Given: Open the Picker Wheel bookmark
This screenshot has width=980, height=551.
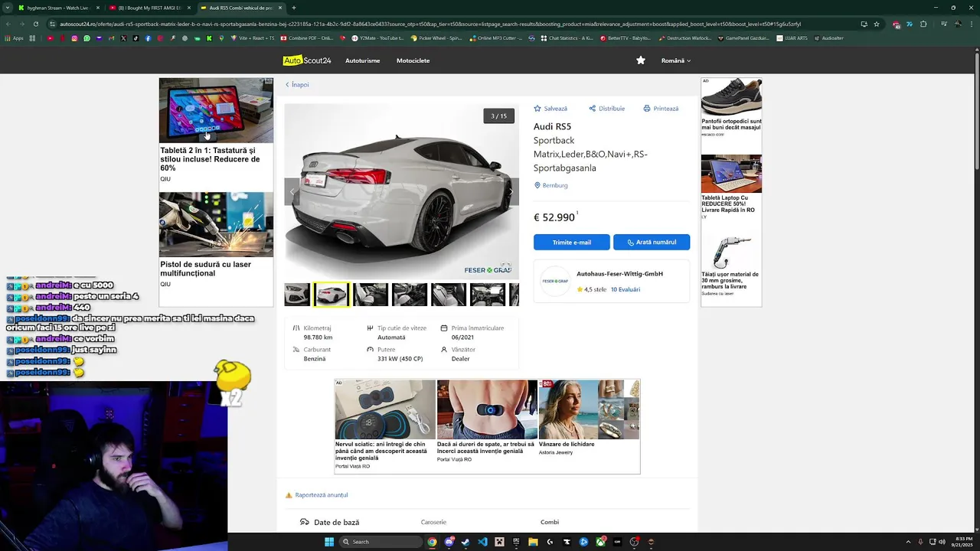Looking at the screenshot, I should coord(436,38).
